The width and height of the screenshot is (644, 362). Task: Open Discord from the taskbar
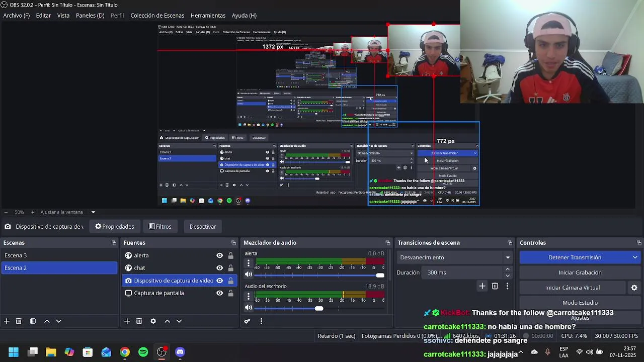click(x=180, y=352)
